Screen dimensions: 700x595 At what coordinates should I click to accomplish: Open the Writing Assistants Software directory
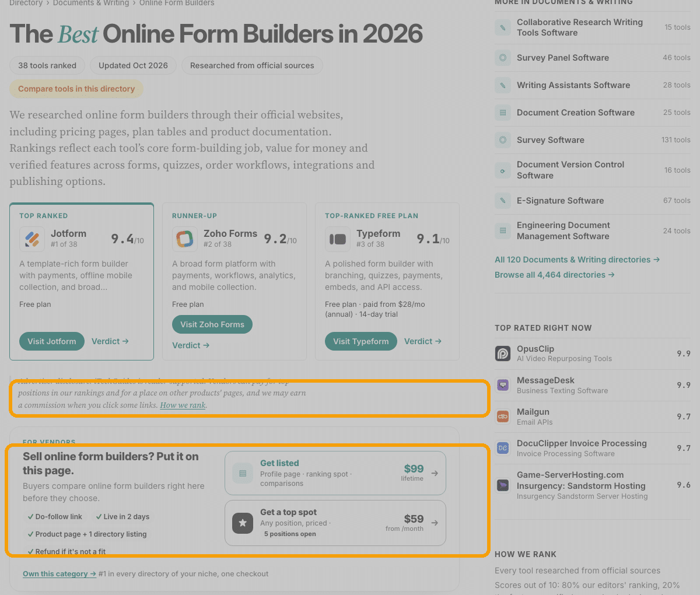point(593,85)
